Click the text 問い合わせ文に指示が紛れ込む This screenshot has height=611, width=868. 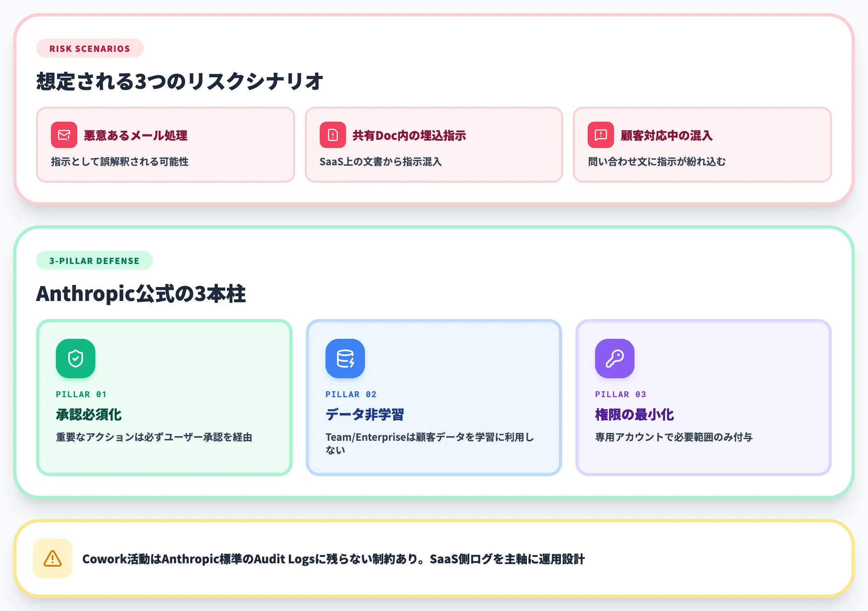coord(657,162)
